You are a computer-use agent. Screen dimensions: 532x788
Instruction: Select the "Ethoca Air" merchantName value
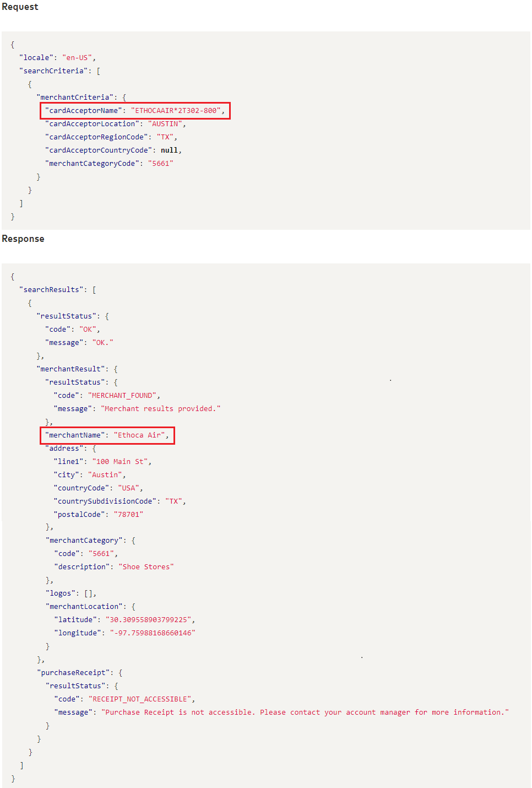(140, 435)
